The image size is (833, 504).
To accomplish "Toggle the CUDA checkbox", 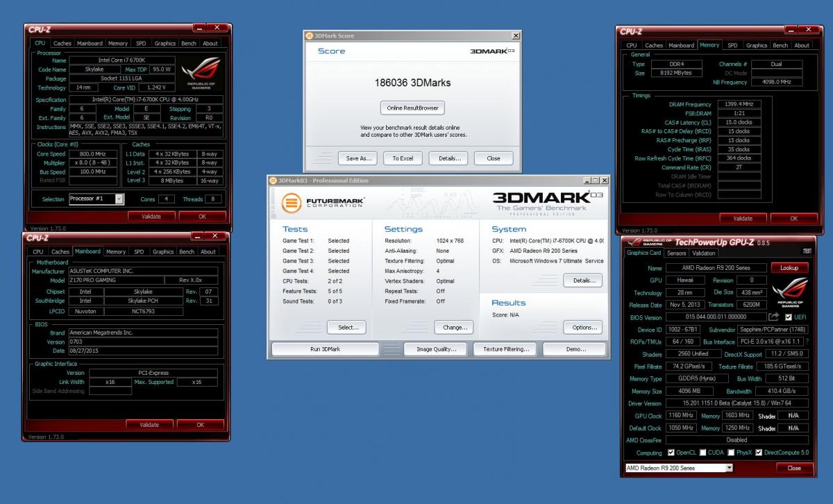I will pos(703,453).
